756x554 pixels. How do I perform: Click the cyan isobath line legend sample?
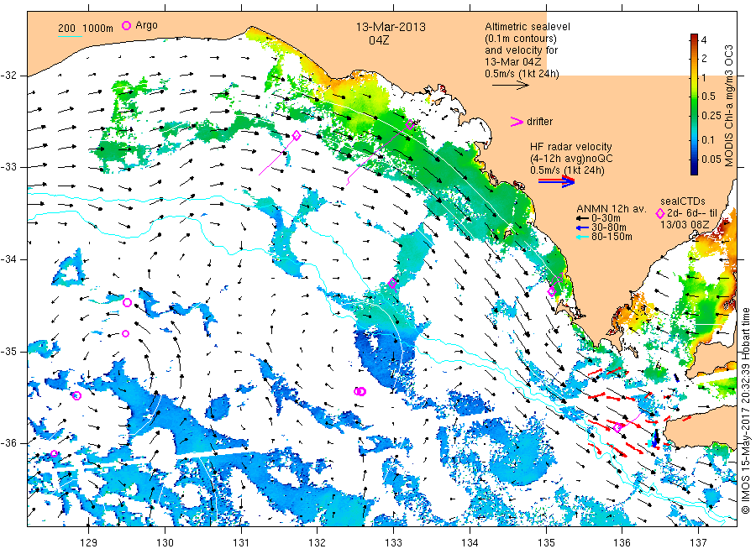pyautogui.click(x=70, y=36)
